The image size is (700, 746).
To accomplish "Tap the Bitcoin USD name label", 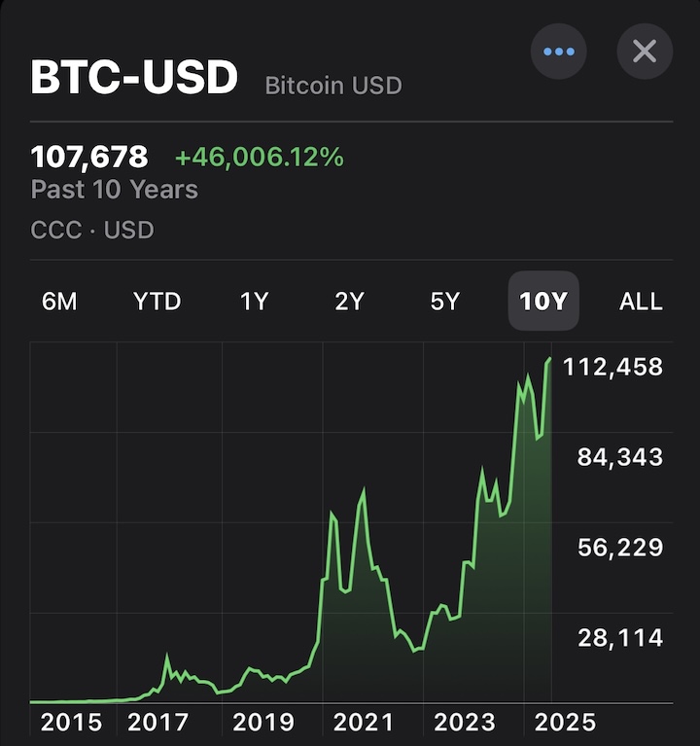I will pyautogui.click(x=333, y=86).
